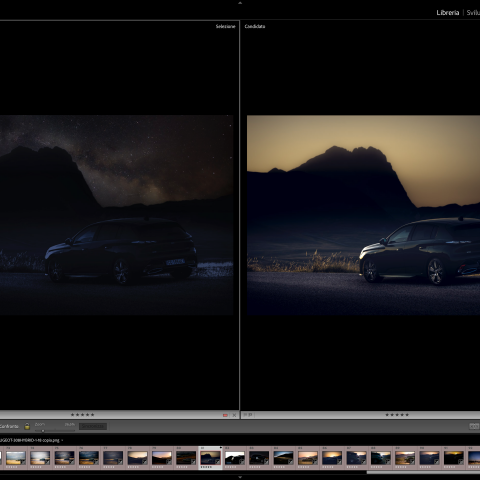Click the Candidata label
This screenshot has width=480, height=480.
[255, 26]
